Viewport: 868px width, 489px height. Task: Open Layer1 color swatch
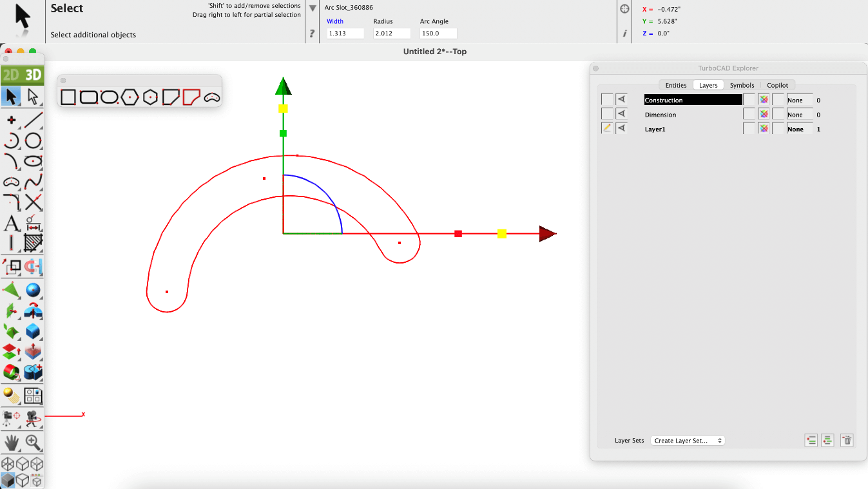(764, 129)
